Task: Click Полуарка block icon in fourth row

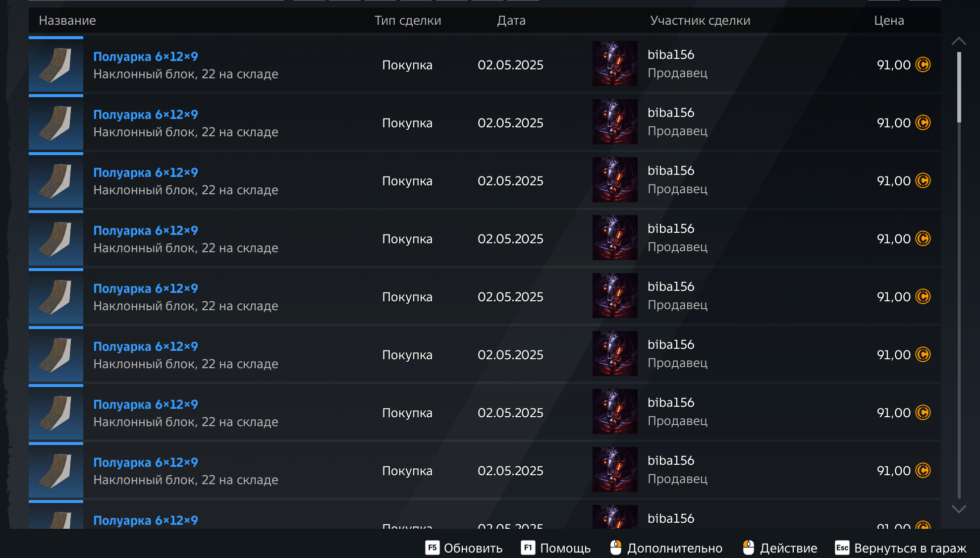Action: click(56, 239)
